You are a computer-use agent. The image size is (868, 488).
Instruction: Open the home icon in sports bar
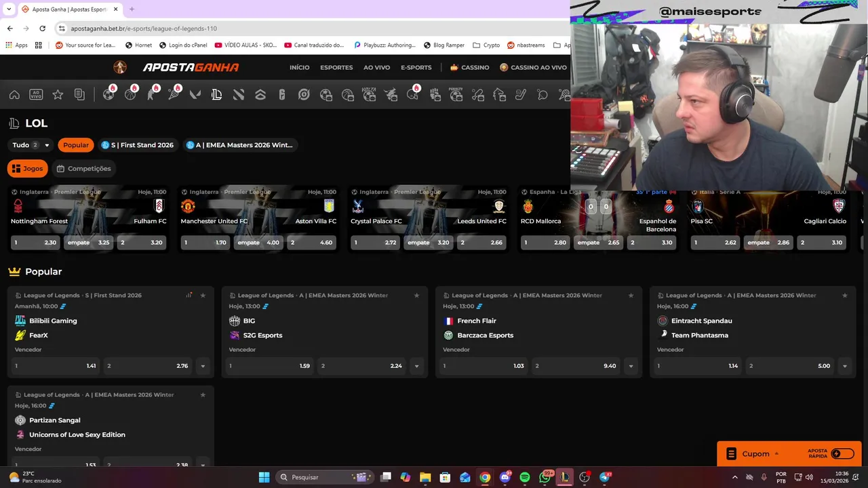point(14,95)
